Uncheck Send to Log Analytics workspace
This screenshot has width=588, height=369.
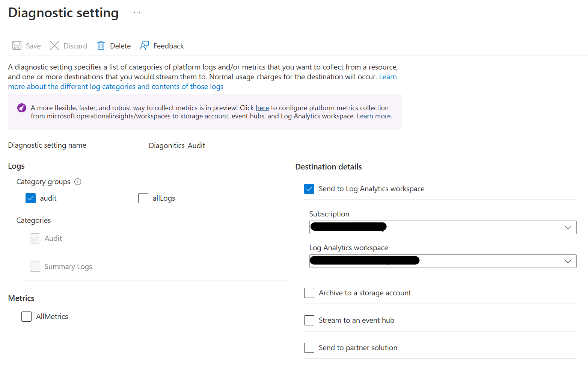(x=309, y=189)
